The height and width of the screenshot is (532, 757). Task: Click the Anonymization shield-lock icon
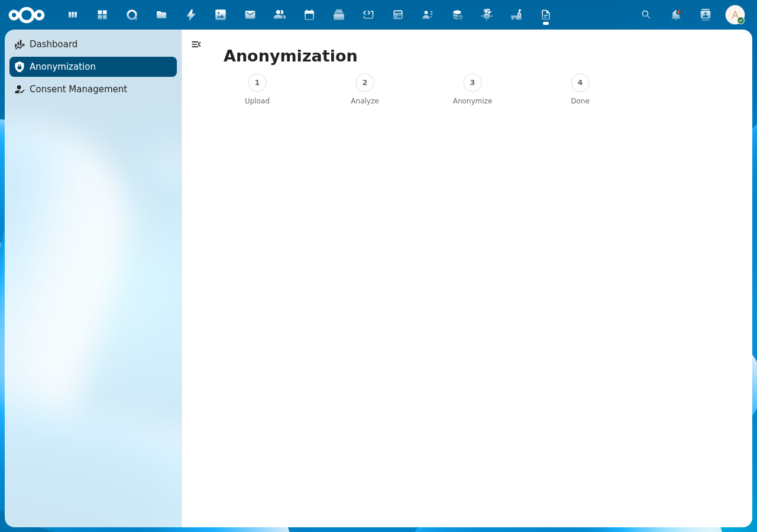[20, 67]
